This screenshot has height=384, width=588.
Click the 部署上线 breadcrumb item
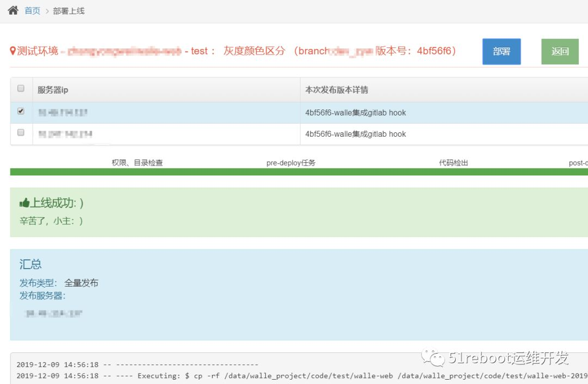69,10
